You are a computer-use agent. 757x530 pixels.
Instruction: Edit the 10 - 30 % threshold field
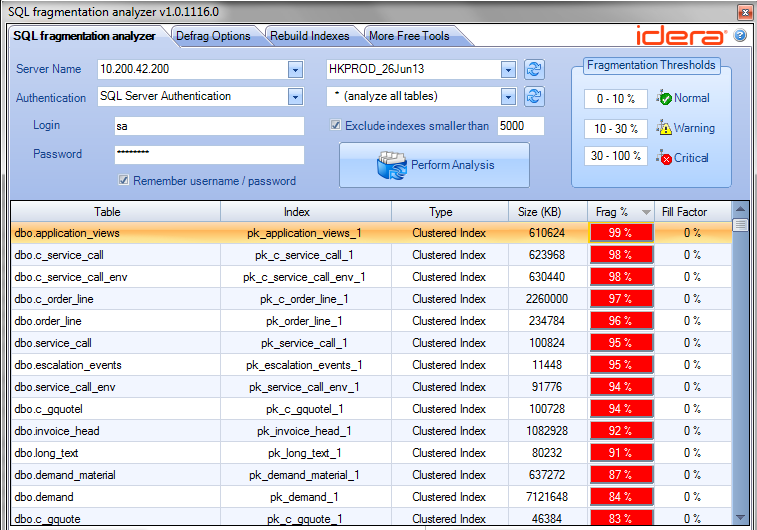click(616, 129)
